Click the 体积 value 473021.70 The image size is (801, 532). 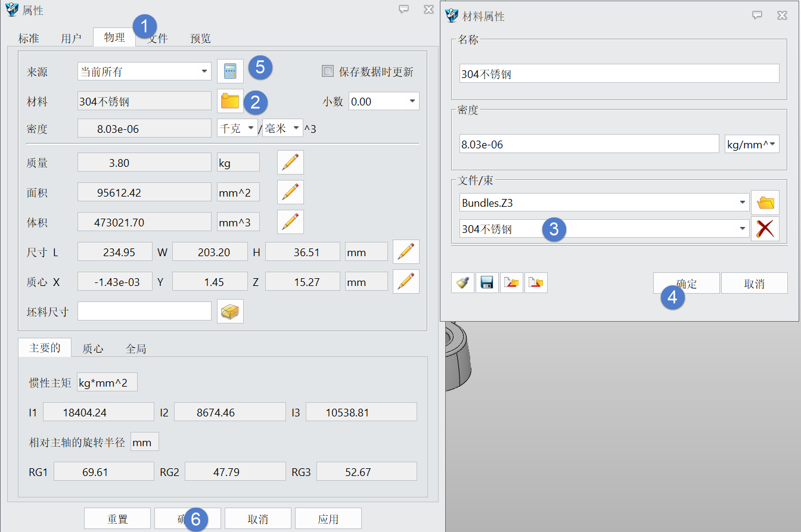click(x=144, y=222)
